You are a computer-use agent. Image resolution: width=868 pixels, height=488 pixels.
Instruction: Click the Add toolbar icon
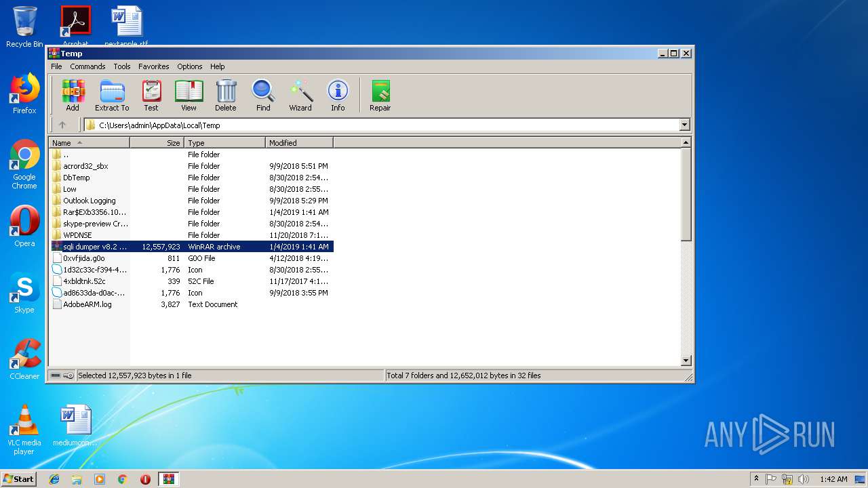[x=73, y=95]
